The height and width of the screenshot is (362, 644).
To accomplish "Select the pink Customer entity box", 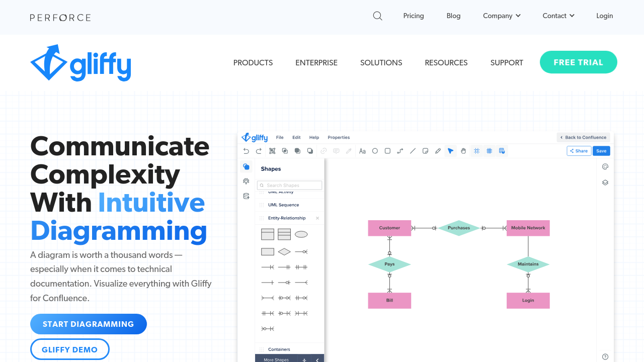I will pos(389,228).
